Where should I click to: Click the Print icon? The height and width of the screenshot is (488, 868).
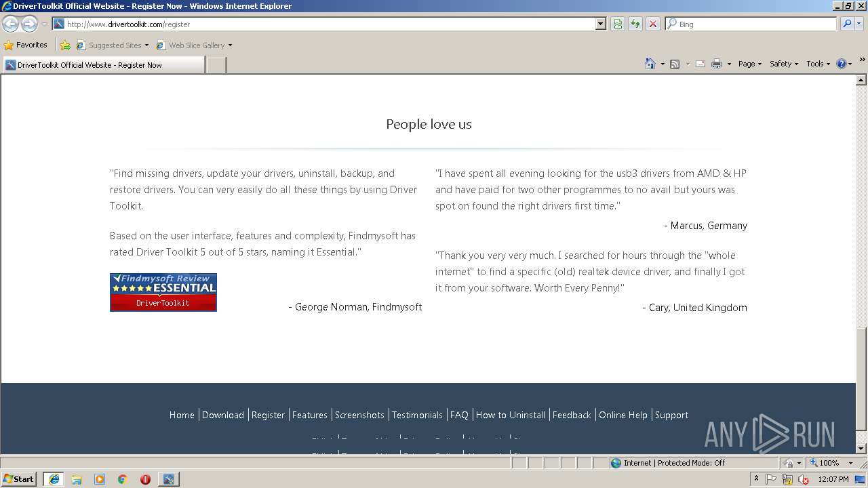717,64
